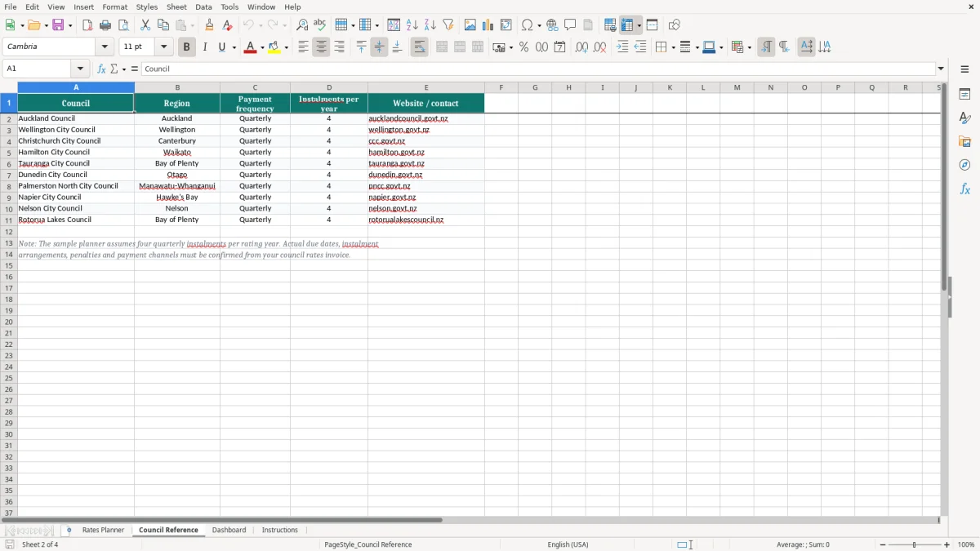Click the Cut scissors icon
The width and height of the screenshot is (980, 551).
tap(145, 25)
